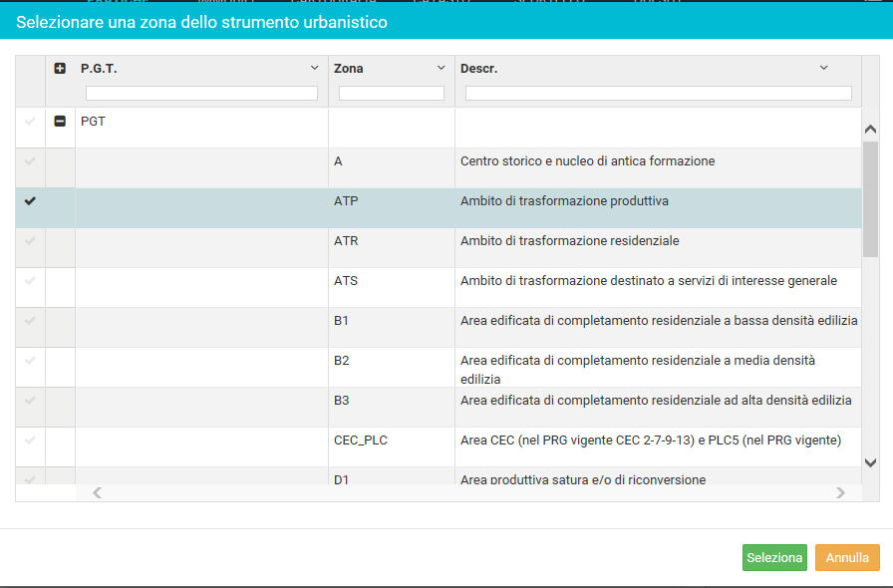Viewport: 893px width, 588px height.
Task: Click the vertical scrollbar down arrow
Action: tap(870, 462)
